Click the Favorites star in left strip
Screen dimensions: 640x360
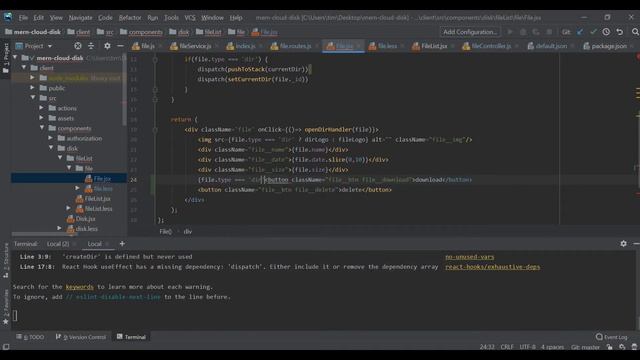(6, 322)
